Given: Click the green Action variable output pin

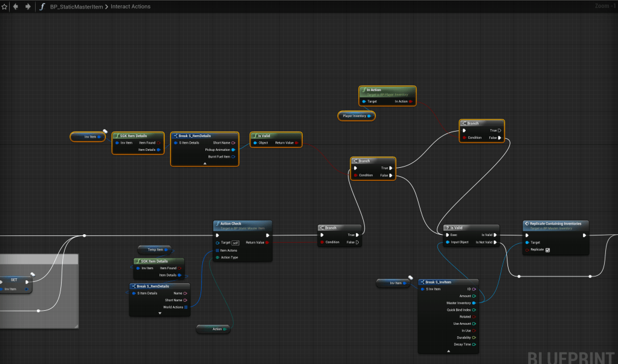Looking at the screenshot, I should [225, 329].
